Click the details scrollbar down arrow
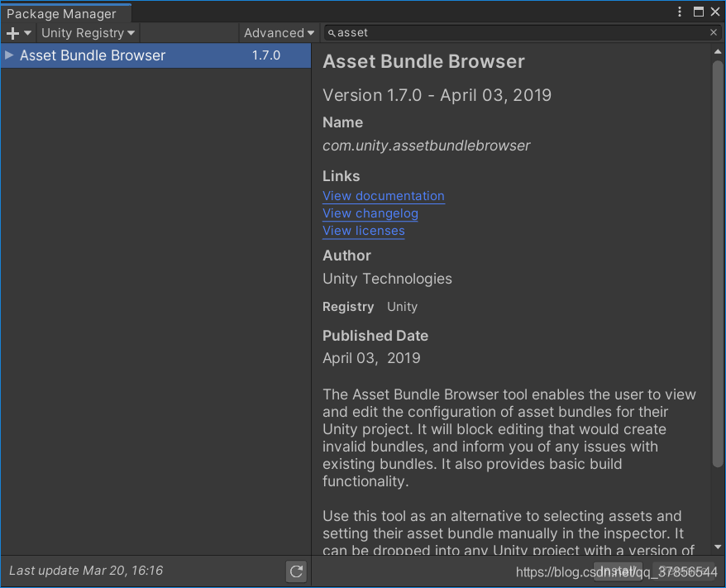This screenshot has width=726, height=588. pos(718,547)
